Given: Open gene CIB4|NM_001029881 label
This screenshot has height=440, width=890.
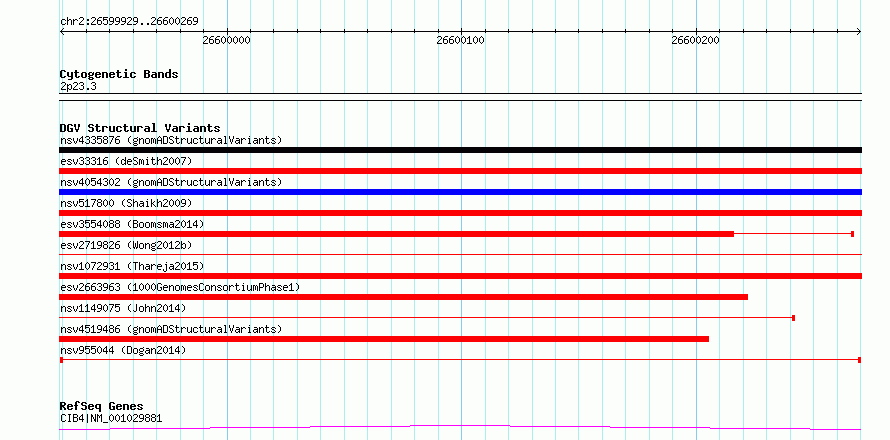Looking at the screenshot, I should click(x=111, y=418).
